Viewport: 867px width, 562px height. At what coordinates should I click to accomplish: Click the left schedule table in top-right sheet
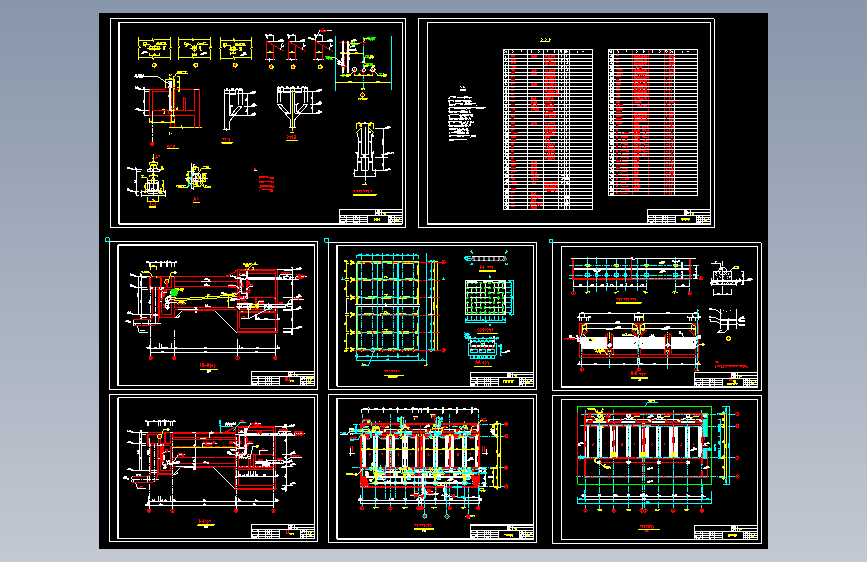pos(547,129)
